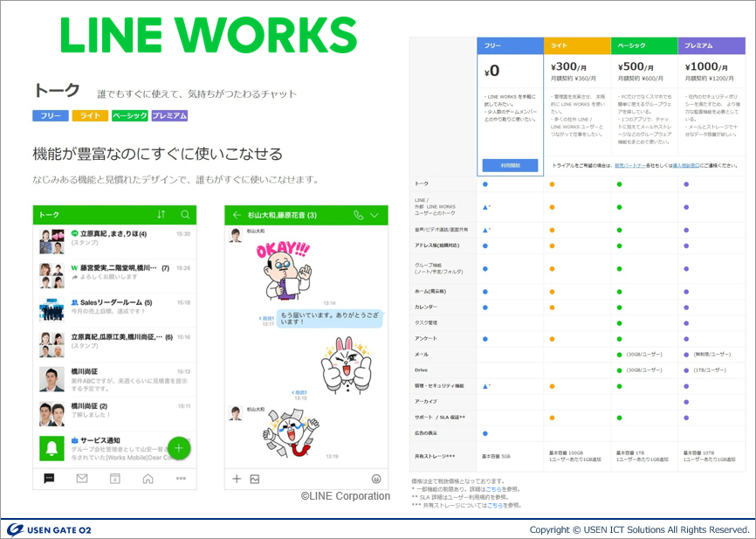Tap the もう届いています message bubble
This screenshot has height=539, width=756.
point(330,319)
